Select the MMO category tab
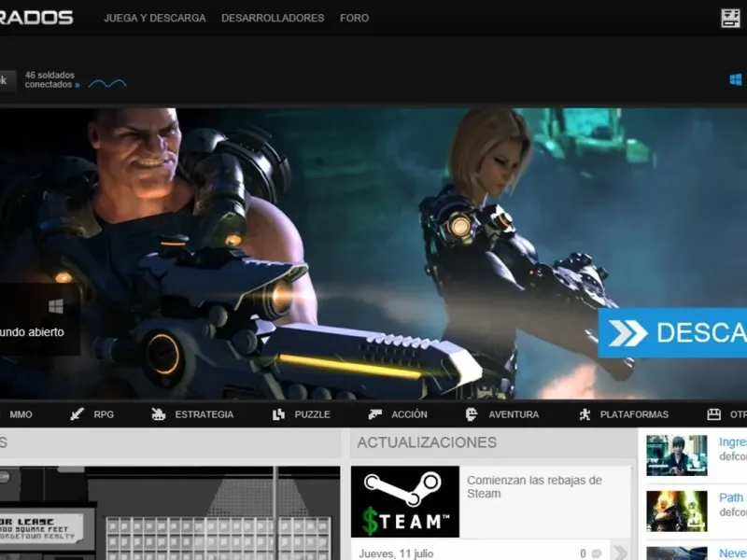The height and width of the screenshot is (560, 747). (x=21, y=414)
